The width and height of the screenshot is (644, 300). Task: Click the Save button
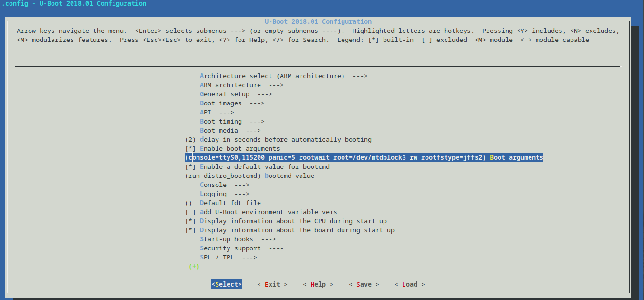pos(364,284)
